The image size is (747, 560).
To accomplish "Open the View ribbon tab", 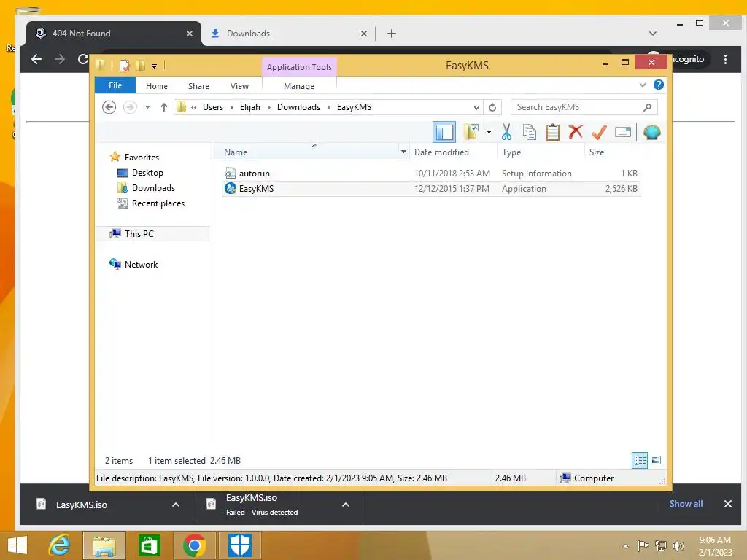I will point(239,86).
